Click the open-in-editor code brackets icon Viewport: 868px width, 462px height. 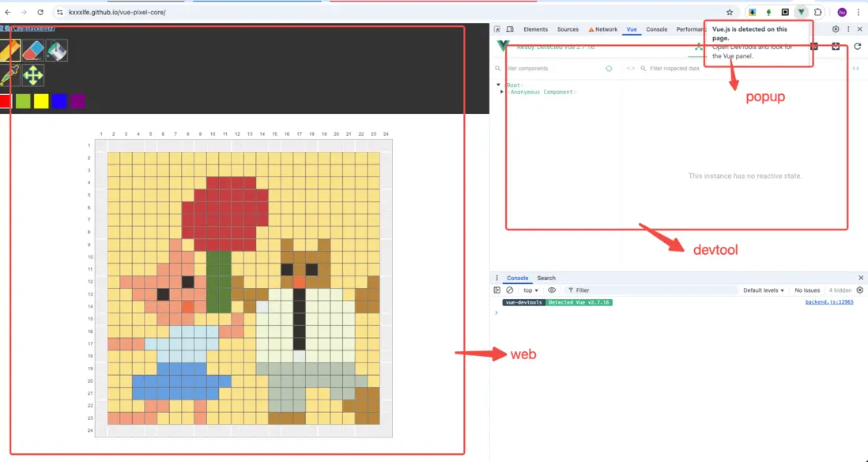pyautogui.click(x=856, y=69)
